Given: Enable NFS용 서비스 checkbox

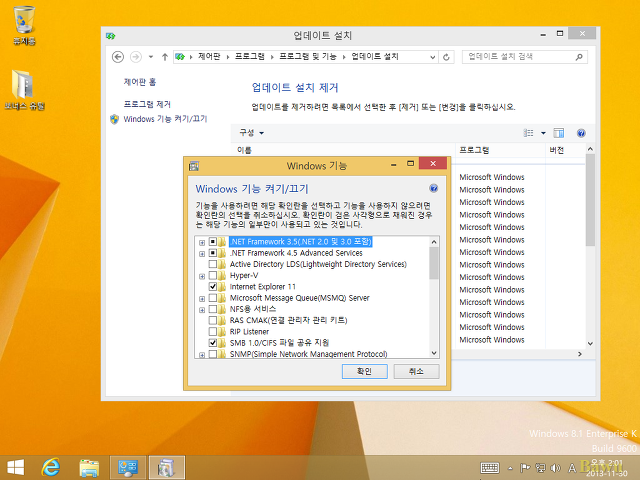Looking at the screenshot, I should pos(213,309).
